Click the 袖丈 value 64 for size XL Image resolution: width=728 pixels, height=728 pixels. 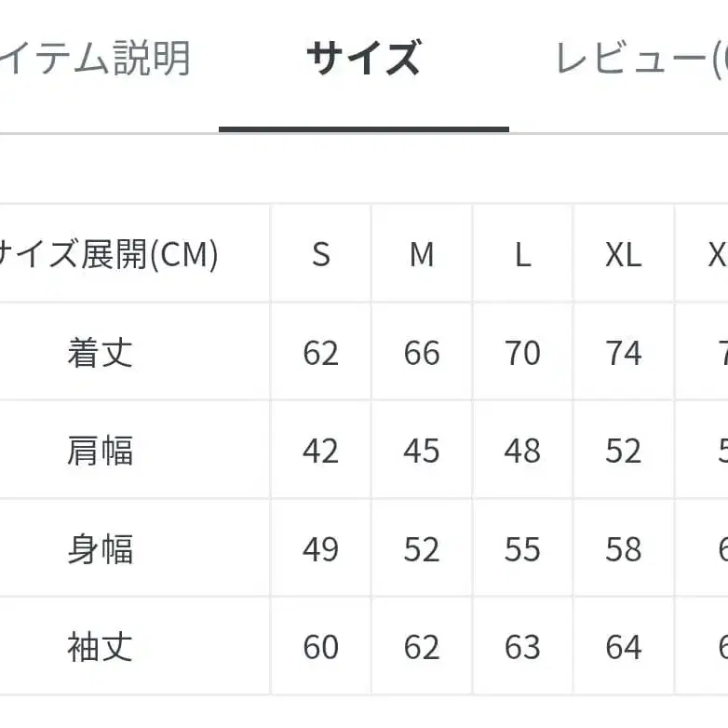(623, 647)
